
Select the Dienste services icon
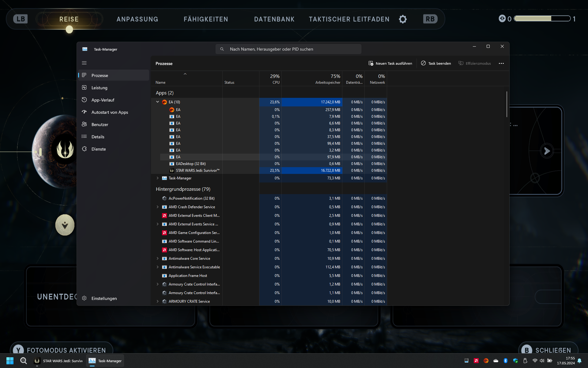coord(85,149)
